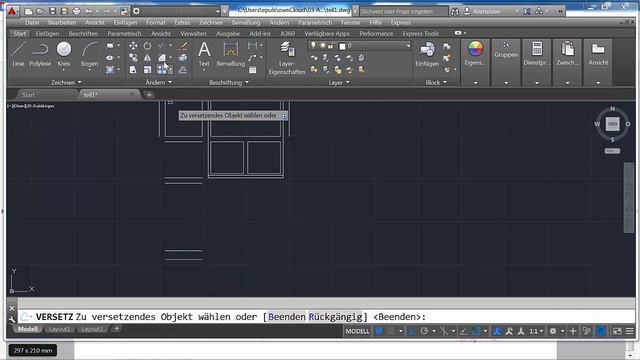
Task: Click the Copy objects tool icon
Action: (133, 58)
